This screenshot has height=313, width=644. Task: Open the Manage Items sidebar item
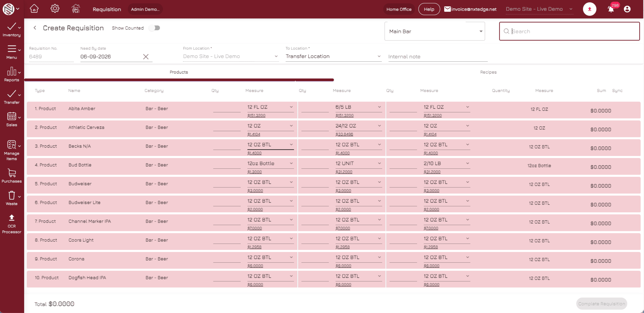click(x=12, y=150)
